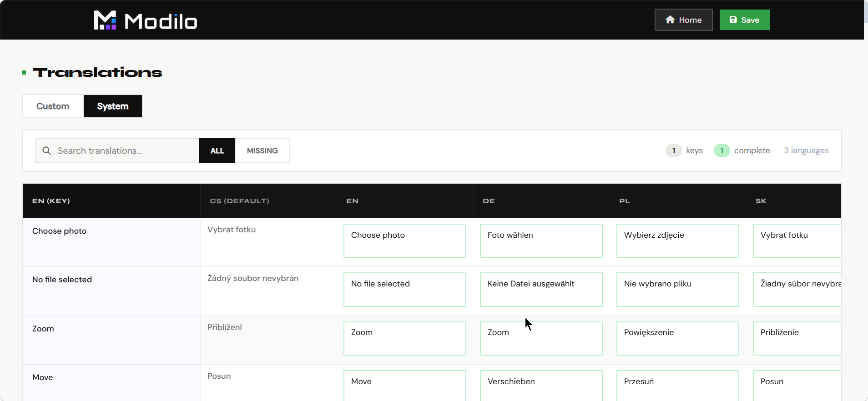Edit DE field Foto wählen

click(541, 241)
